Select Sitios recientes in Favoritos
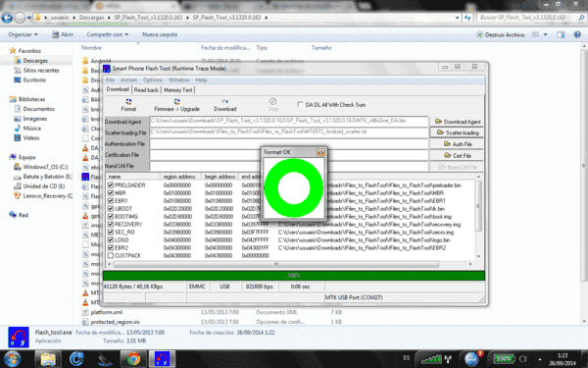588x368 pixels. 36,71
